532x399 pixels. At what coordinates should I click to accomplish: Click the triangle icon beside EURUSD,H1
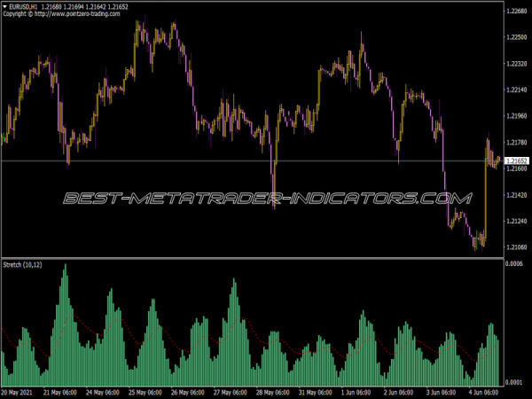(x=4, y=6)
